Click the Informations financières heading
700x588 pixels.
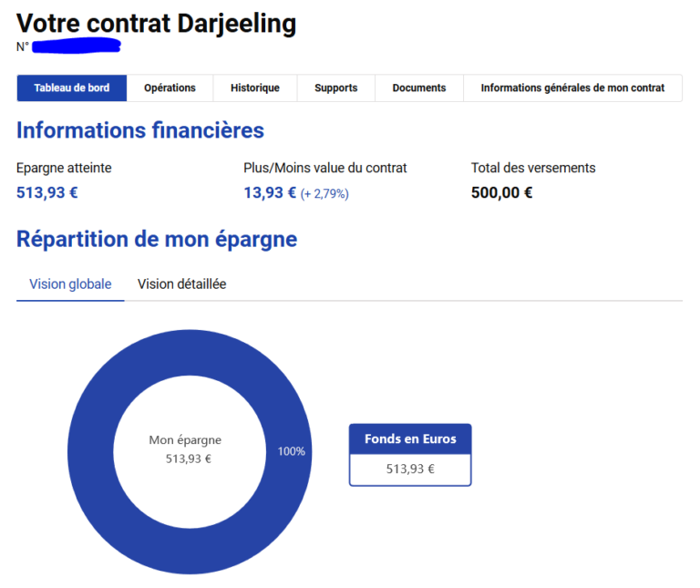click(x=140, y=130)
